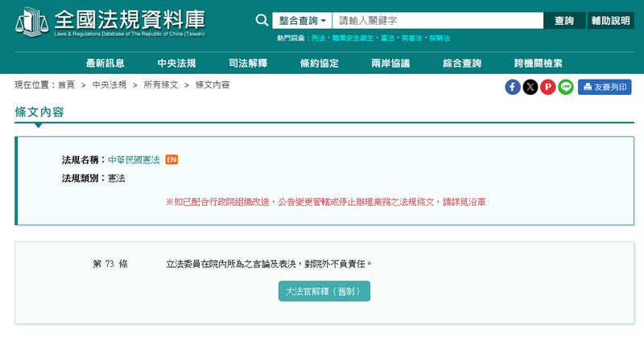Click the red 行政院組織改造 notice text
The height and width of the screenshot is (345, 644).
(x=326, y=202)
